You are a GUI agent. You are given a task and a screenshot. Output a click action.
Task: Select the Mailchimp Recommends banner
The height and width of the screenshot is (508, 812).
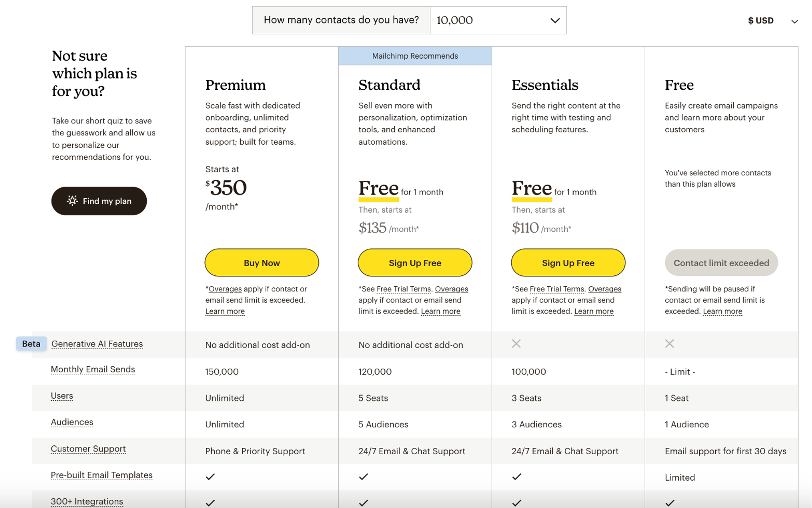[415, 56]
